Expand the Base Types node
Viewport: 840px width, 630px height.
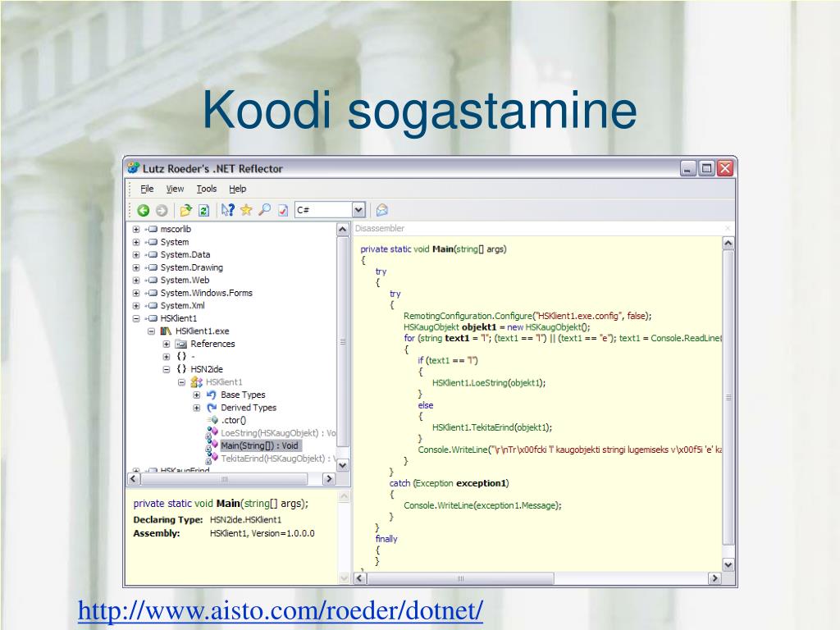pyautogui.click(x=197, y=395)
